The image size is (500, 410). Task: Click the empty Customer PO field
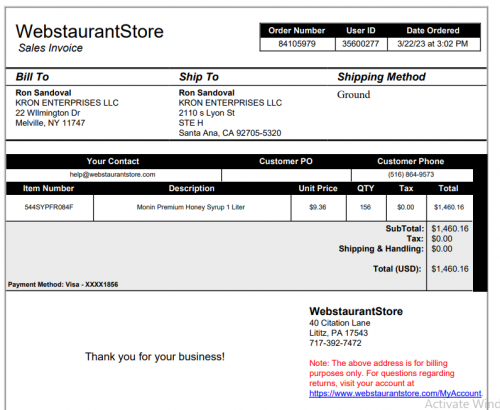(x=286, y=175)
